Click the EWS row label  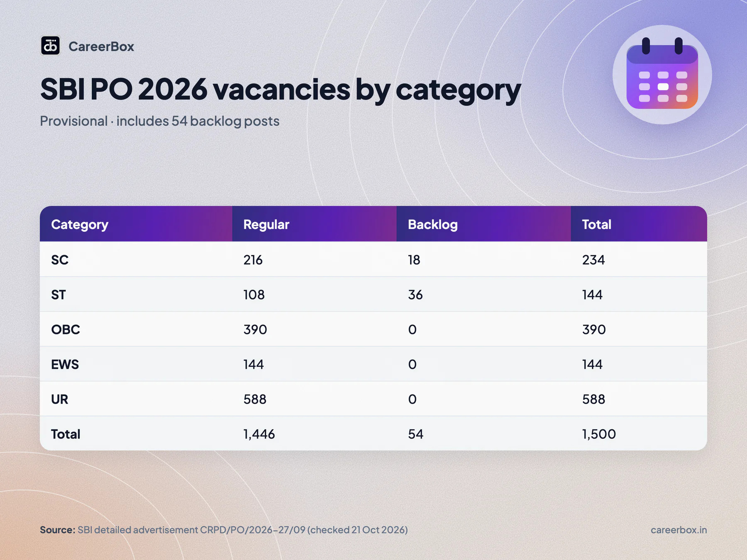[x=65, y=364]
